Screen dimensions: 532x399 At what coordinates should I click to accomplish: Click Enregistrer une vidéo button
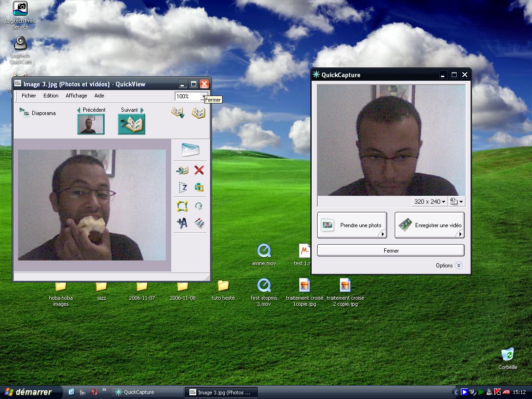429,225
